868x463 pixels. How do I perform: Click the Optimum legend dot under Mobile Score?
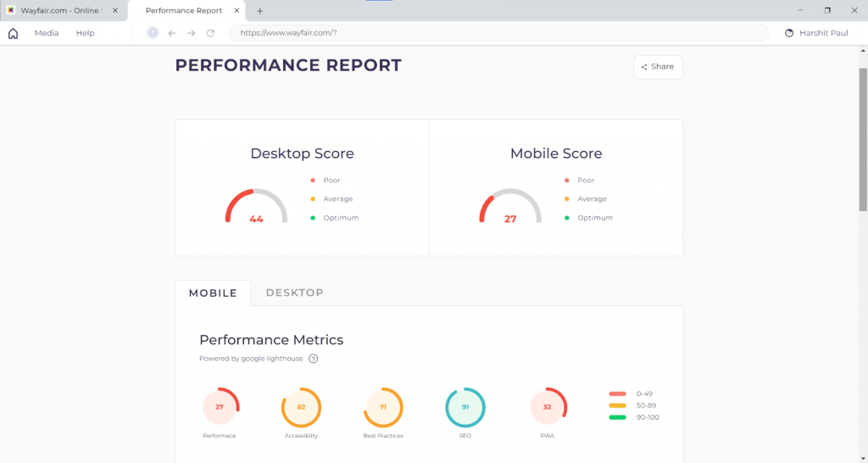(567, 218)
